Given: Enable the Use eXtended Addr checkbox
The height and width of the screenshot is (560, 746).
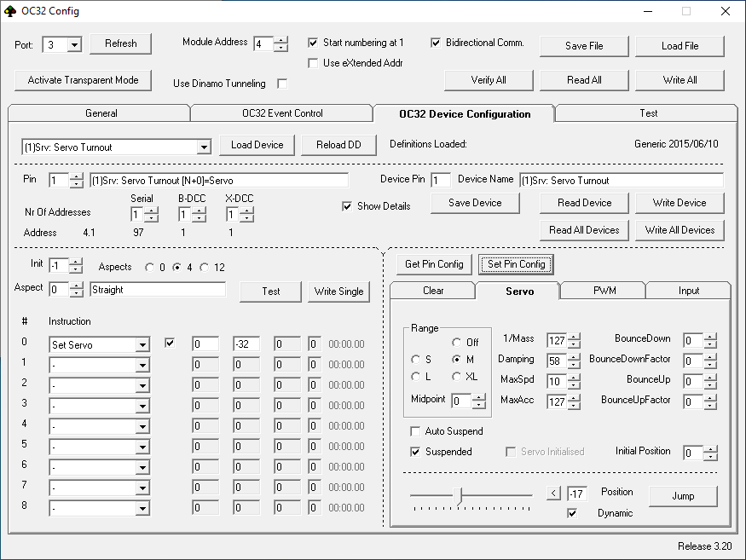Looking at the screenshot, I should [314, 63].
